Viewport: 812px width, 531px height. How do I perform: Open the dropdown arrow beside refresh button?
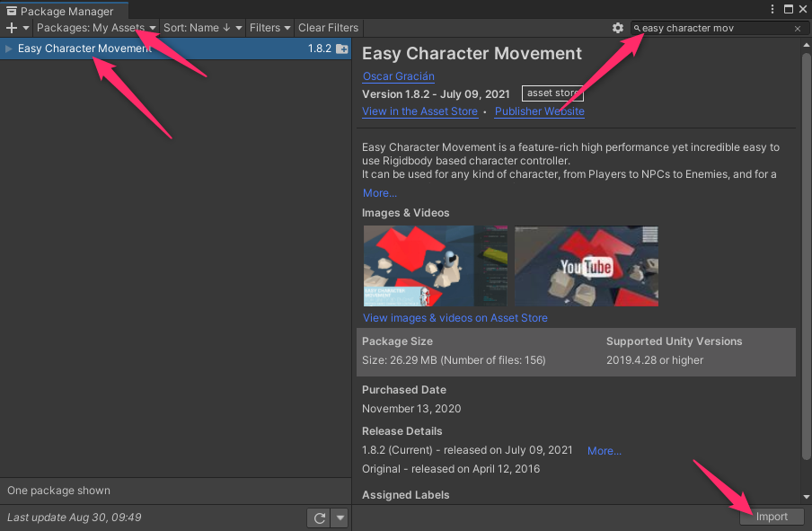(340, 518)
